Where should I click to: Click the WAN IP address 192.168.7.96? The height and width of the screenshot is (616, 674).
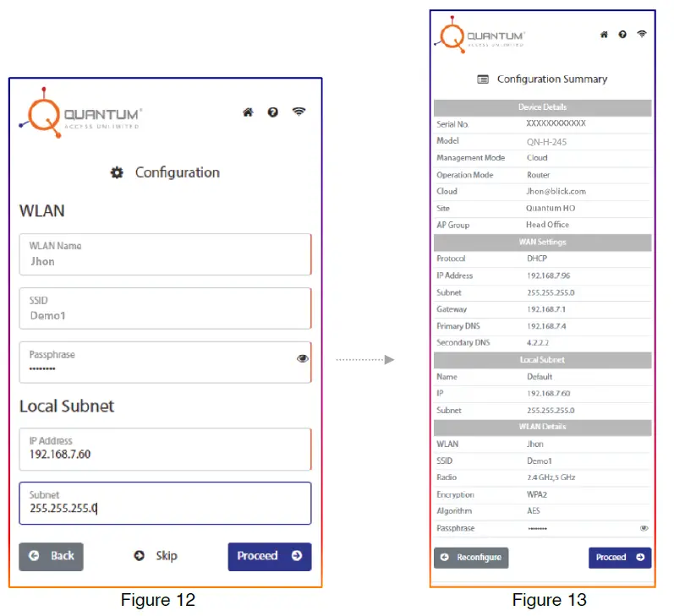tap(549, 275)
